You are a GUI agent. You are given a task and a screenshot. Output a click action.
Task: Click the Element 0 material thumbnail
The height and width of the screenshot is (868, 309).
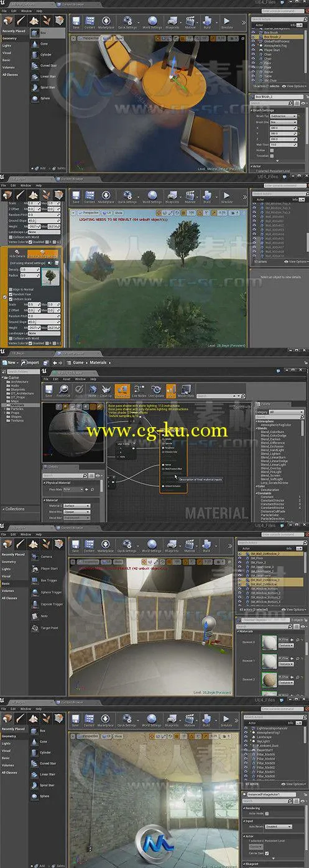click(x=269, y=642)
